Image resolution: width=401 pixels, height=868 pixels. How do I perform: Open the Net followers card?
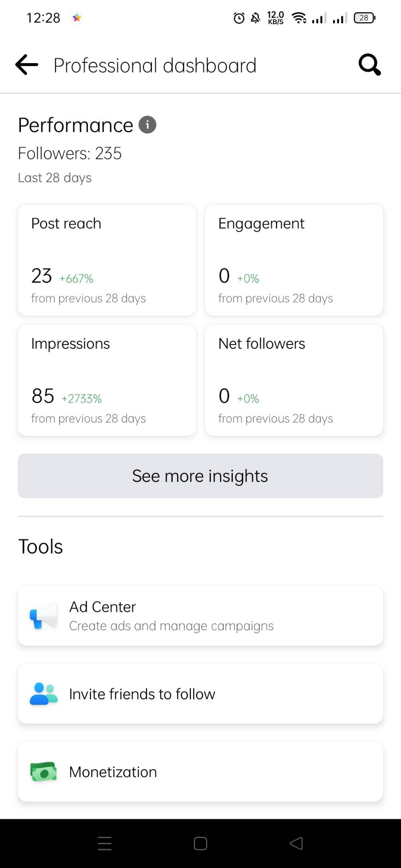(294, 380)
